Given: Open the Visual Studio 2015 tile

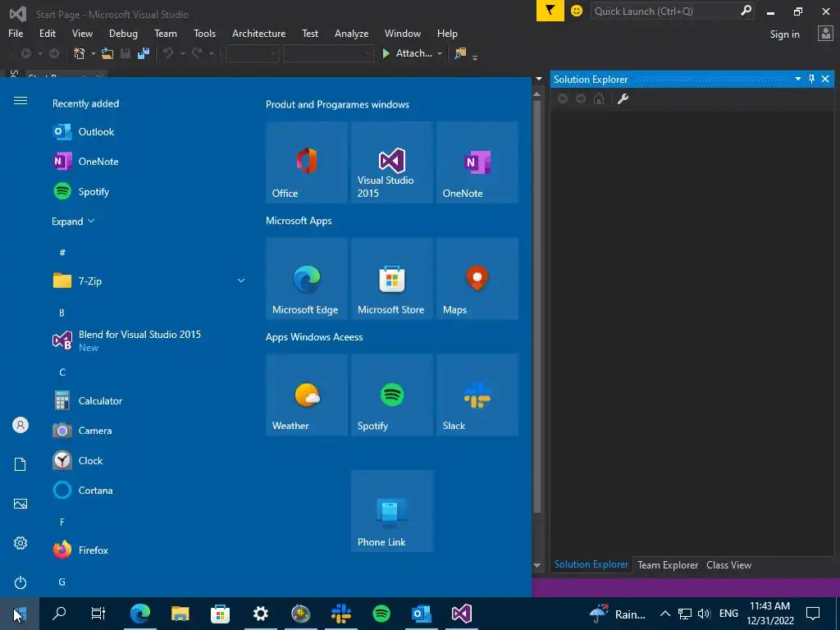Looking at the screenshot, I should (x=391, y=162).
